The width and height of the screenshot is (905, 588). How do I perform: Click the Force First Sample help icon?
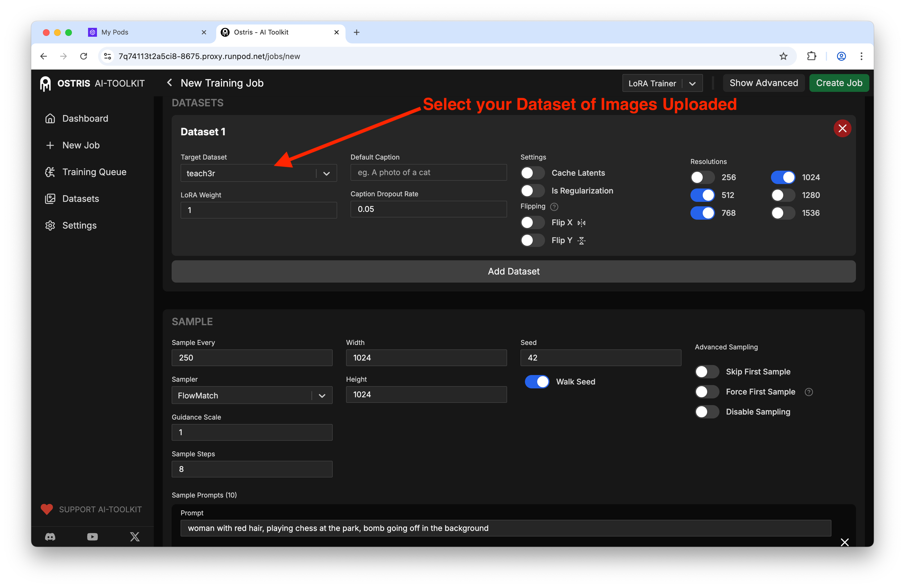click(809, 392)
